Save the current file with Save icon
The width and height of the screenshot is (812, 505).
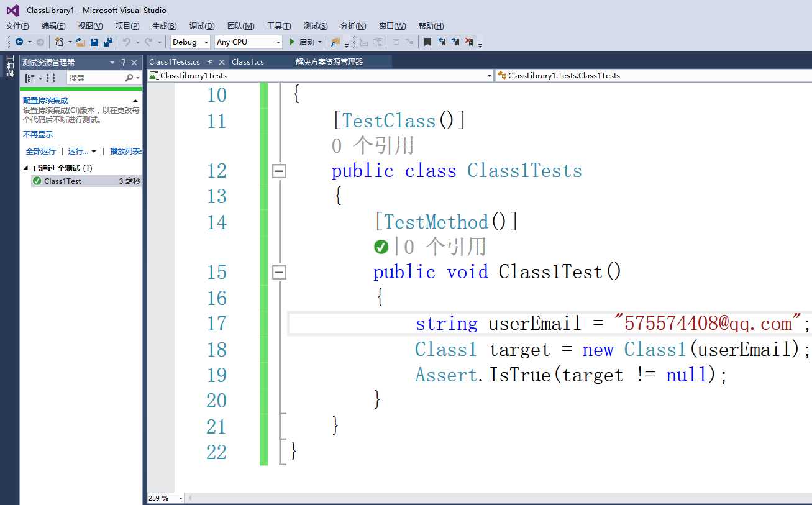click(94, 42)
